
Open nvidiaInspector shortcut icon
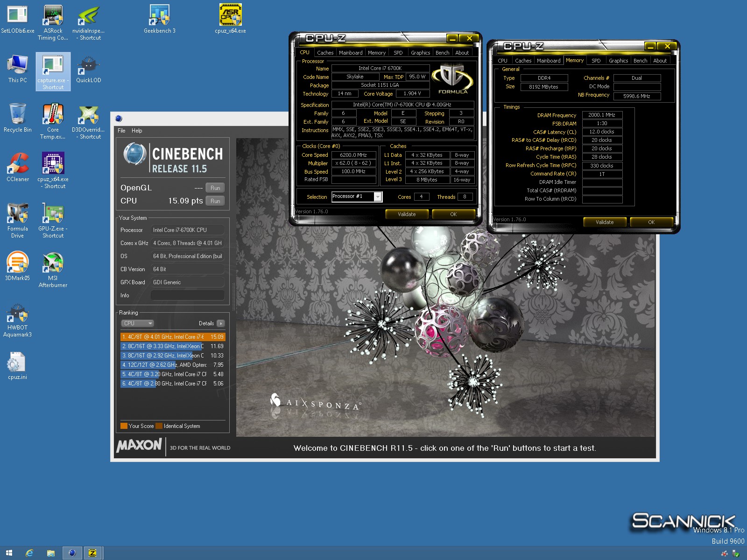click(88, 22)
